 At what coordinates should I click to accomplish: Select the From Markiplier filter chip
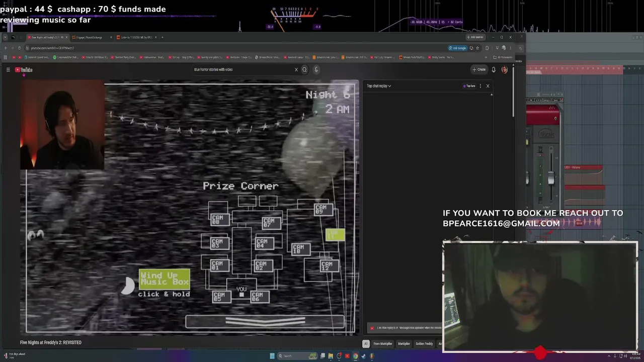pos(383,344)
